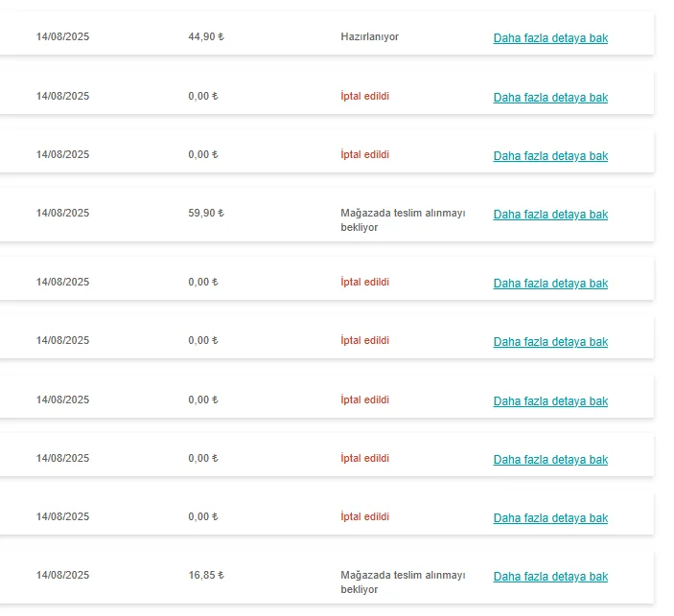Click the 44,90 ₺ order amount
Viewport: 674px width, 616px height.
[205, 36]
